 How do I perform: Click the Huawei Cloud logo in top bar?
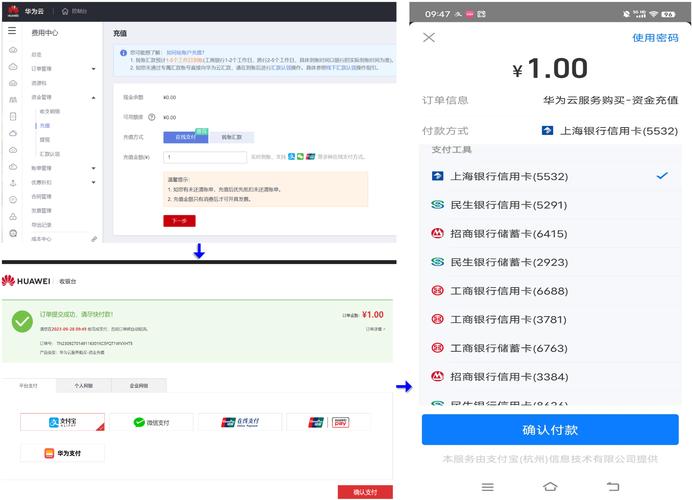click(13, 11)
